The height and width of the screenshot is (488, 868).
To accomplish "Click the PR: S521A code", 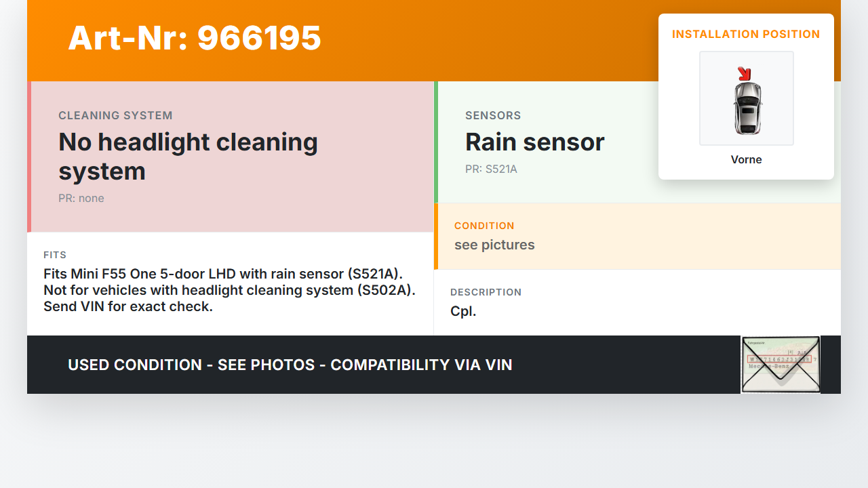I will tap(491, 169).
